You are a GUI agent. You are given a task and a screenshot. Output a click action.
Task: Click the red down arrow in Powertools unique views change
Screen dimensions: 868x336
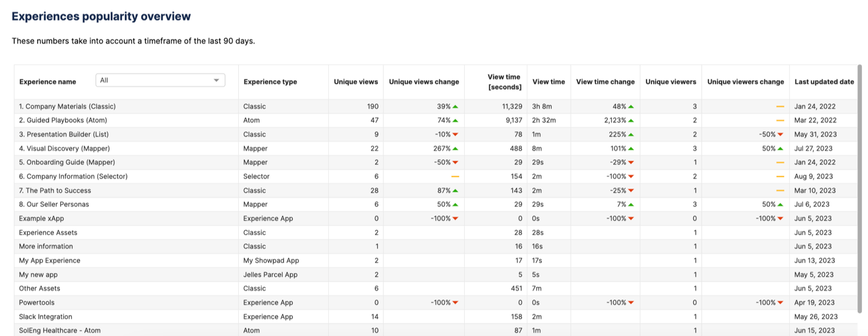tap(456, 303)
